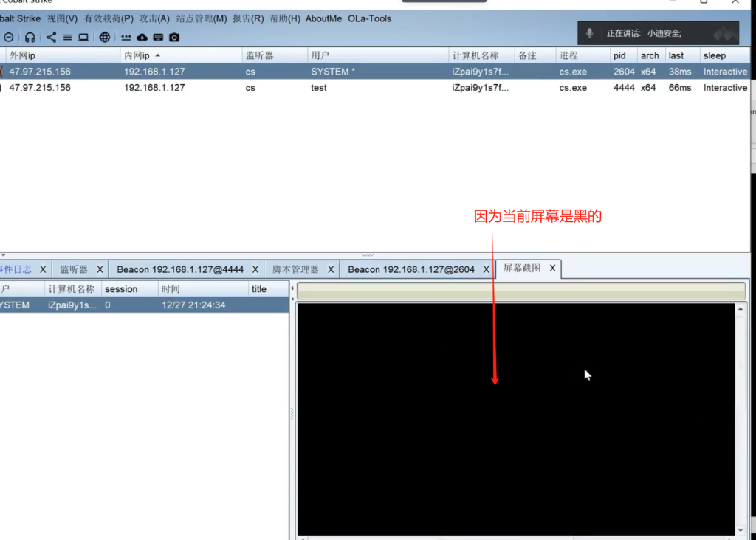The height and width of the screenshot is (540, 756).
Task: Select the 12/27 21:24:34 screenshot entry
Action: 144,305
